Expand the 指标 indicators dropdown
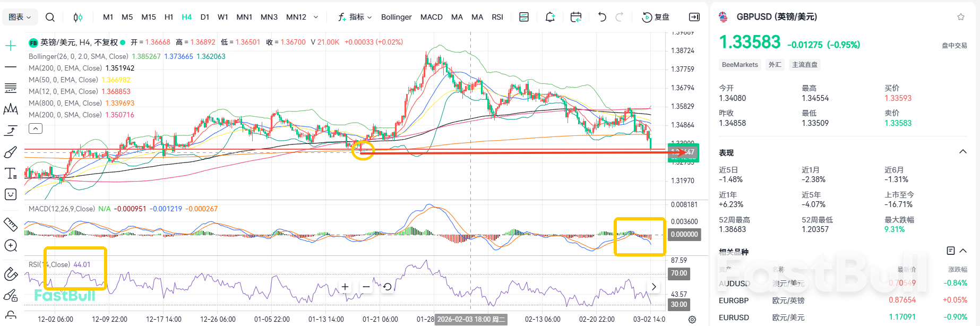Screen dimensions: 980x326 pos(355,17)
